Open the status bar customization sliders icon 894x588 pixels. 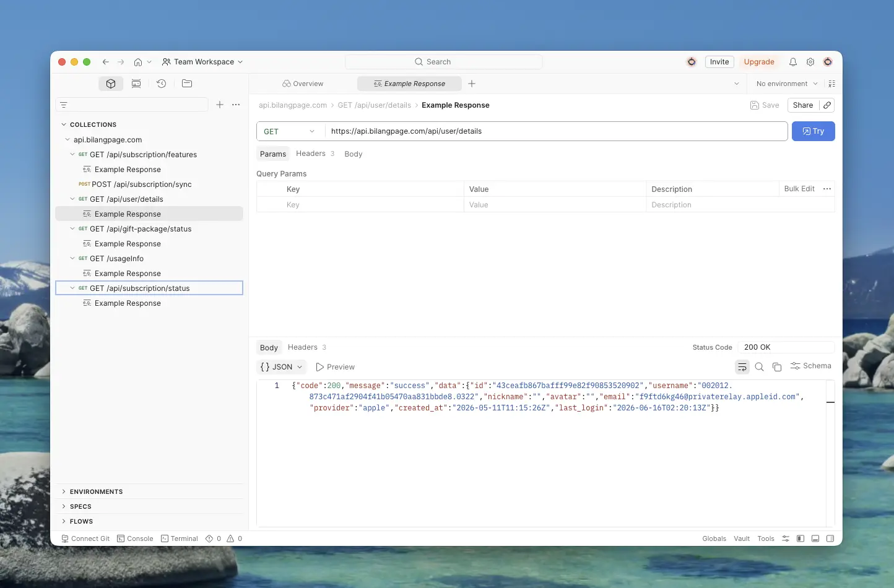tap(786, 538)
